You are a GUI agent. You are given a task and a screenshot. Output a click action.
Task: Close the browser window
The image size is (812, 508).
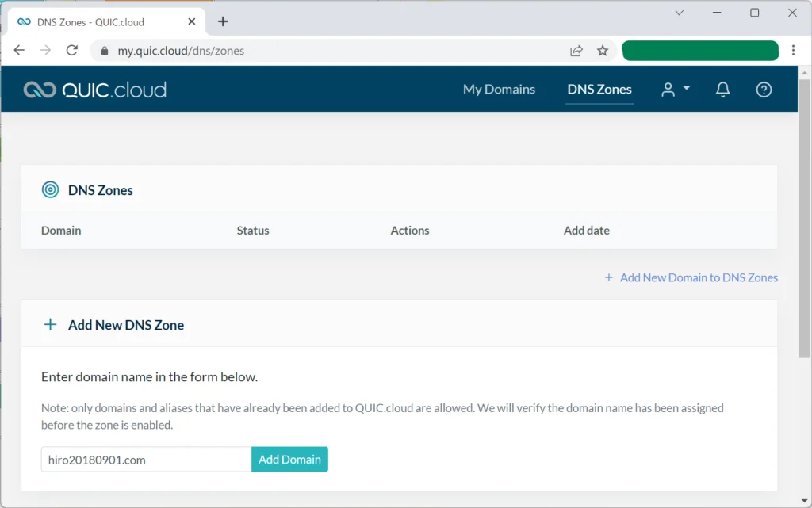pyautogui.click(x=792, y=13)
